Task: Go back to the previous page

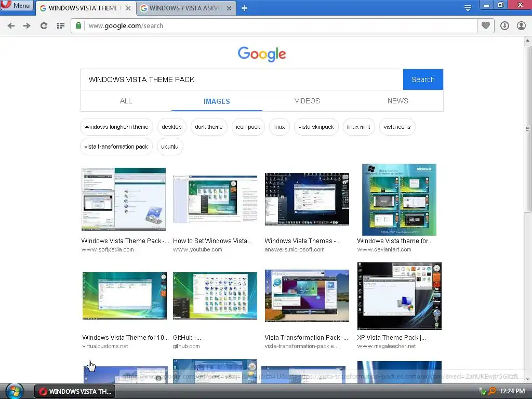Action: [x=11, y=26]
